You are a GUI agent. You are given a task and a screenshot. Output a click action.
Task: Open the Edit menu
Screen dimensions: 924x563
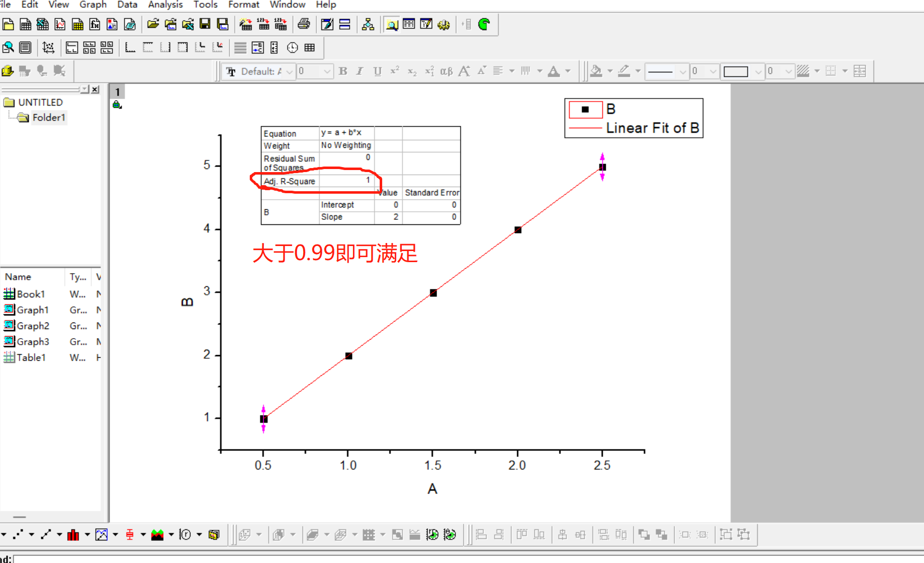tap(30, 5)
